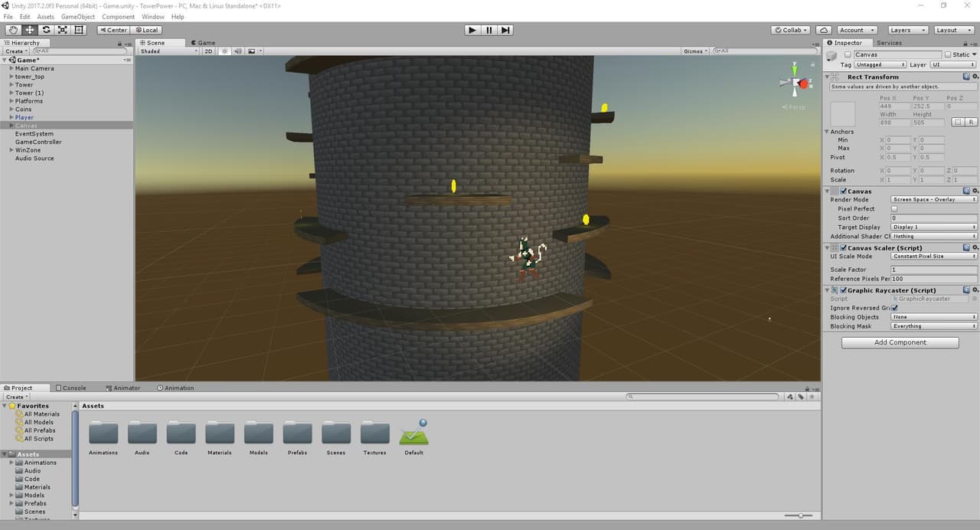Disable the Graphic Raycaster component checkbox

tap(844, 290)
